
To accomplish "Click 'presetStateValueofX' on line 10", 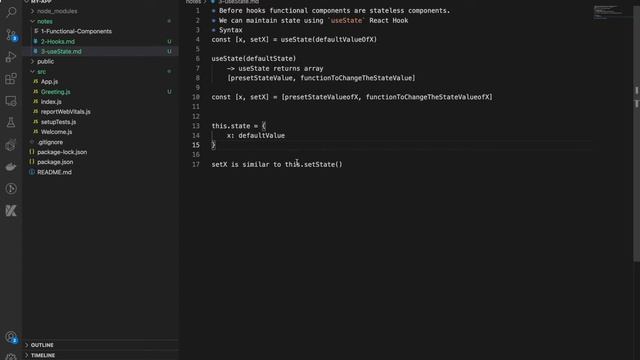I will (321, 97).
